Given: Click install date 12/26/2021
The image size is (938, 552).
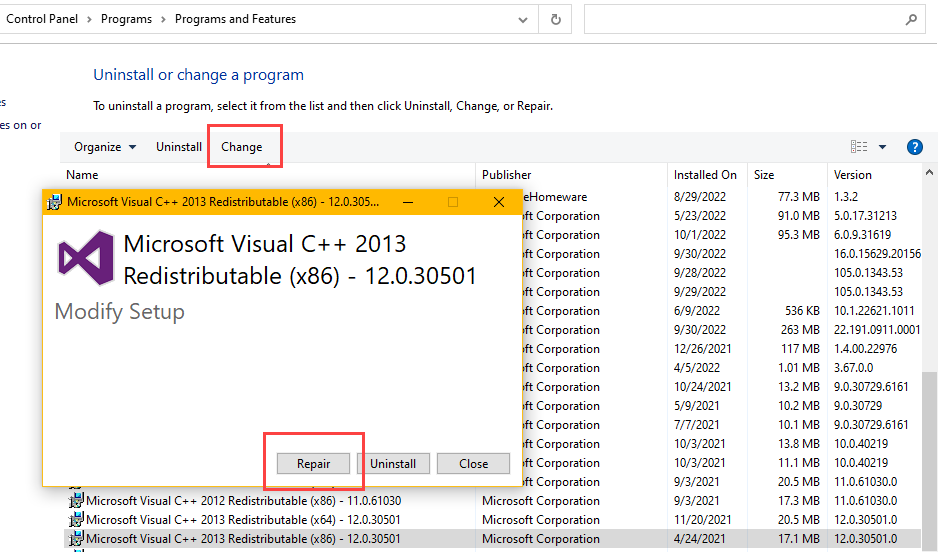Looking at the screenshot, I should pyautogui.click(x=702, y=349).
